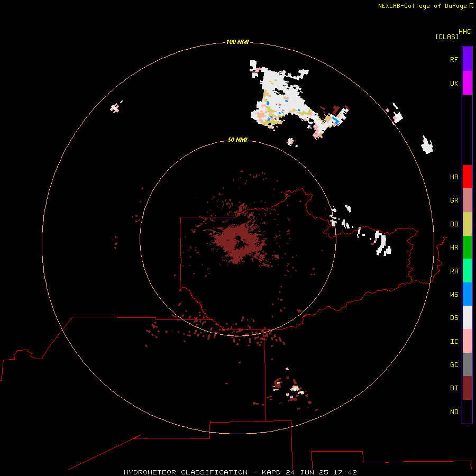Click the ND legend label

coord(454,412)
